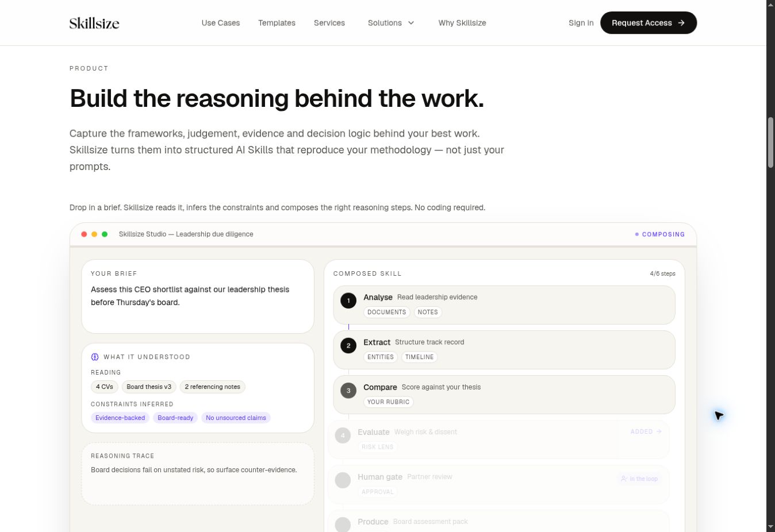This screenshot has height=532, width=775.
Task: Click the 4/6 steps counter
Action: pos(663,273)
